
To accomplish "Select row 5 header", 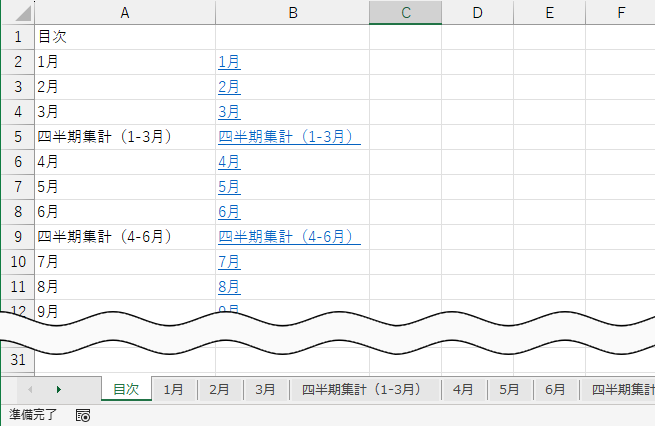I will pos(16,137).
